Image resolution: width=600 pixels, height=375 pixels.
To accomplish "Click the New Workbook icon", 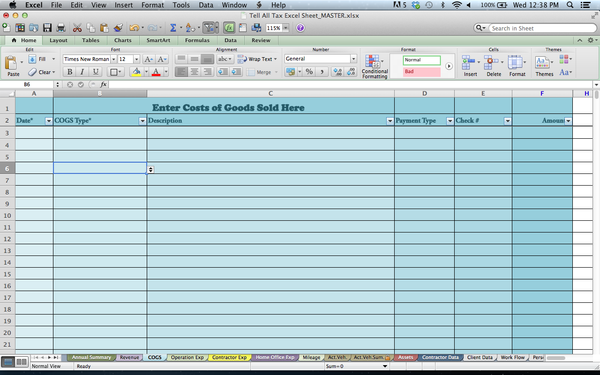I will [7, 28].
